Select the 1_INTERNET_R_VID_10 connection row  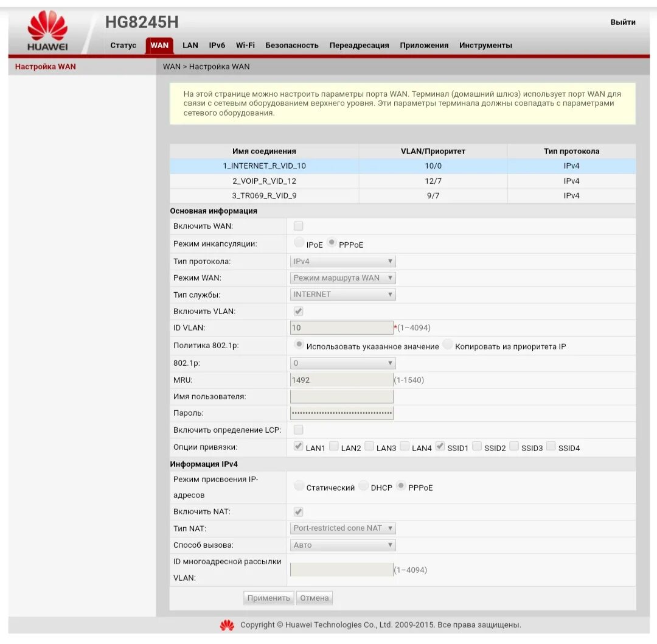(x=403, y=166)
